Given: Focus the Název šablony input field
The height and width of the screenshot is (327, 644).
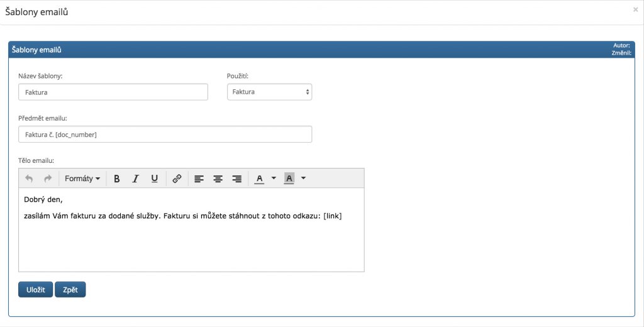Looking at the screenshot, I should [113, 92].
